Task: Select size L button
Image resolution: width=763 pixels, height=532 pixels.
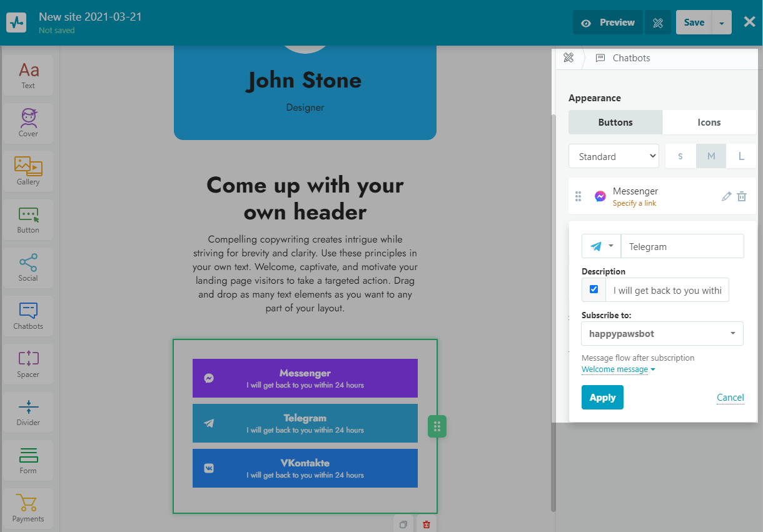Action: click(x=741, y=156)
